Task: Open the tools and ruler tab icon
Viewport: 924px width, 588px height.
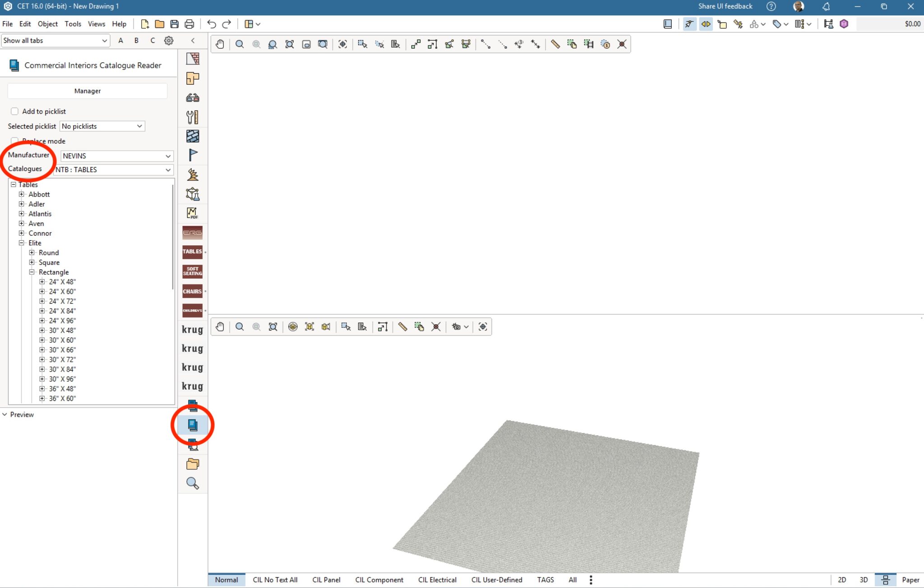Action: pyautogui.click(x=193, y=117)
